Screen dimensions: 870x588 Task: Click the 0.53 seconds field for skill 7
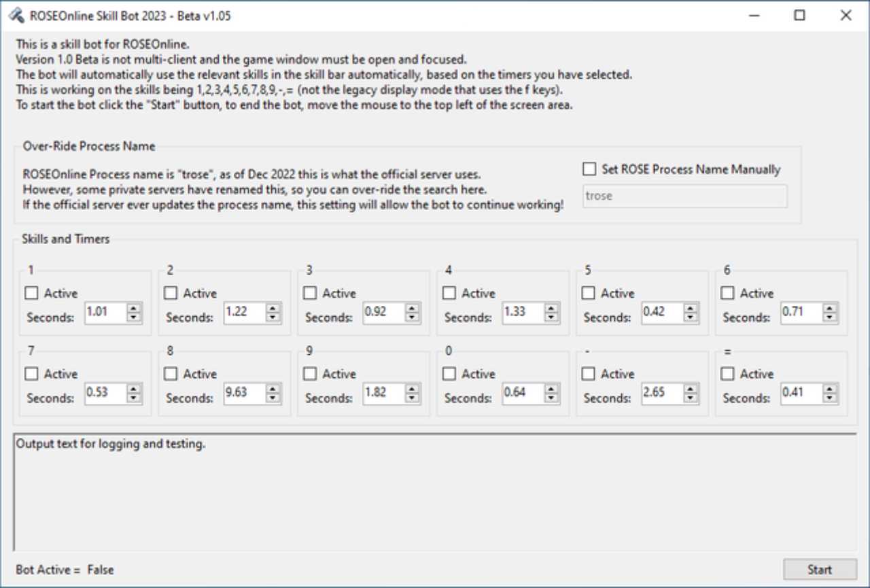click(x=105, y=393)
